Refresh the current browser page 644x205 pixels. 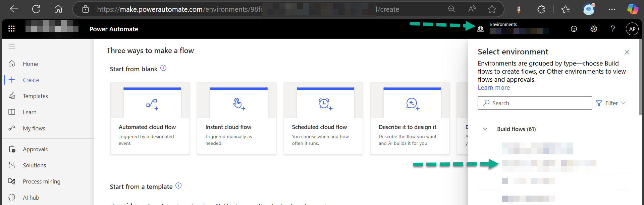tap(36, 9)
